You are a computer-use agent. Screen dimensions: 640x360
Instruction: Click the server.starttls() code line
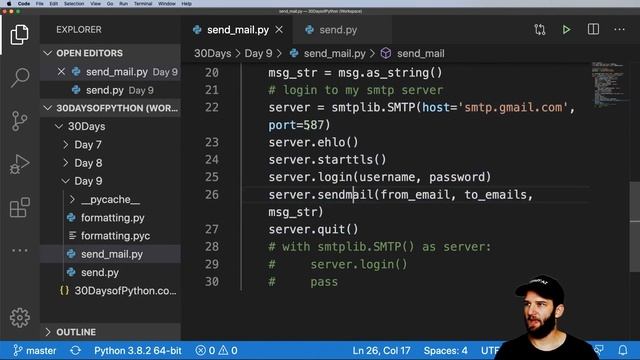(327, 160)
